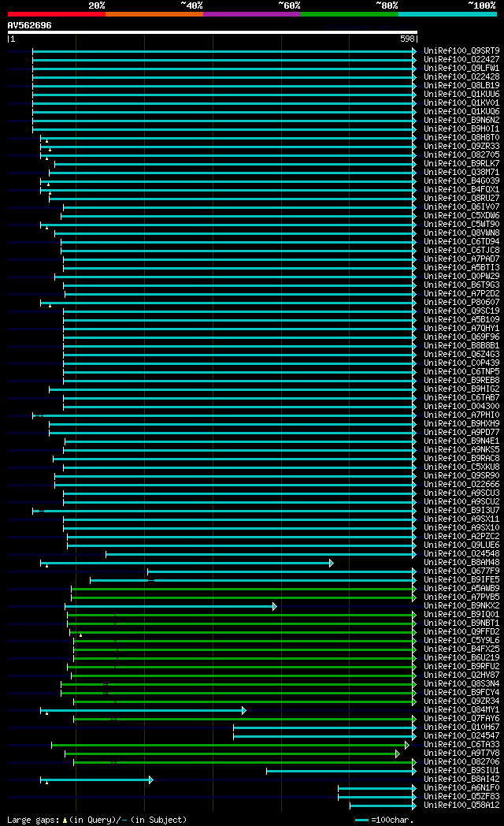Click the query end position label 598
504x826 pixels.
[x=406, y=39]
